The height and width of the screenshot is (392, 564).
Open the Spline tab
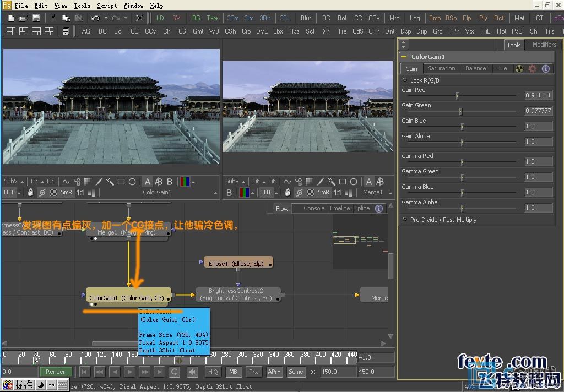[362, 208]
